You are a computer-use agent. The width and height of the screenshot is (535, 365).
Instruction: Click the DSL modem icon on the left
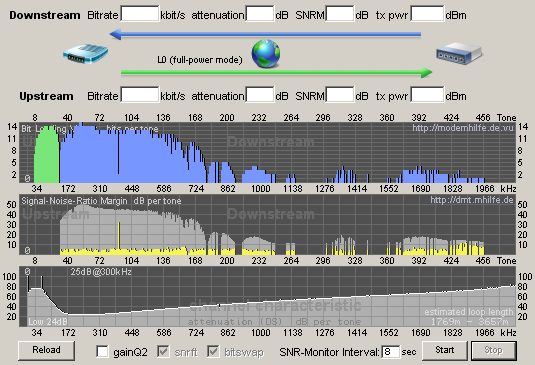coord(85,54)
